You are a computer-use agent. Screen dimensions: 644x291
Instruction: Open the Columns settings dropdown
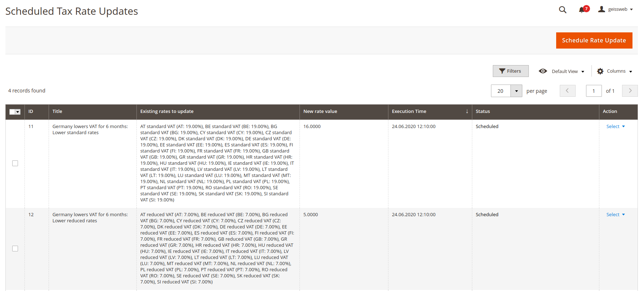[x=615, y=71]
